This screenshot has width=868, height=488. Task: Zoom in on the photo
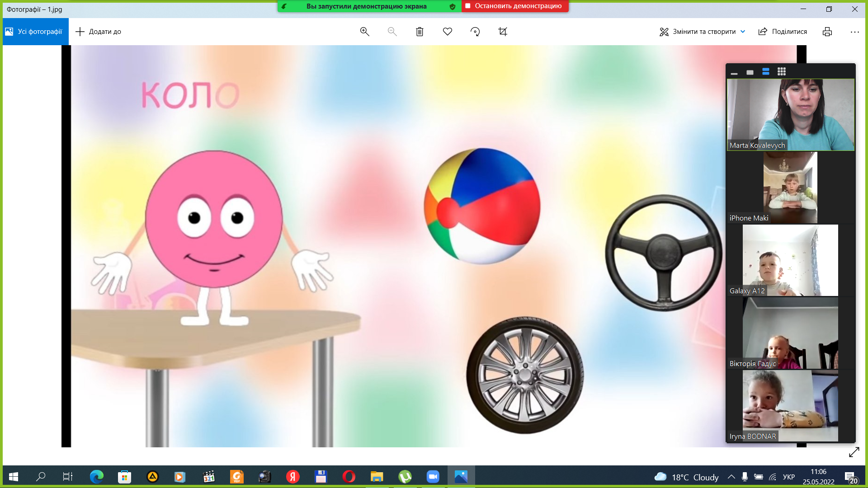point(364,32)
